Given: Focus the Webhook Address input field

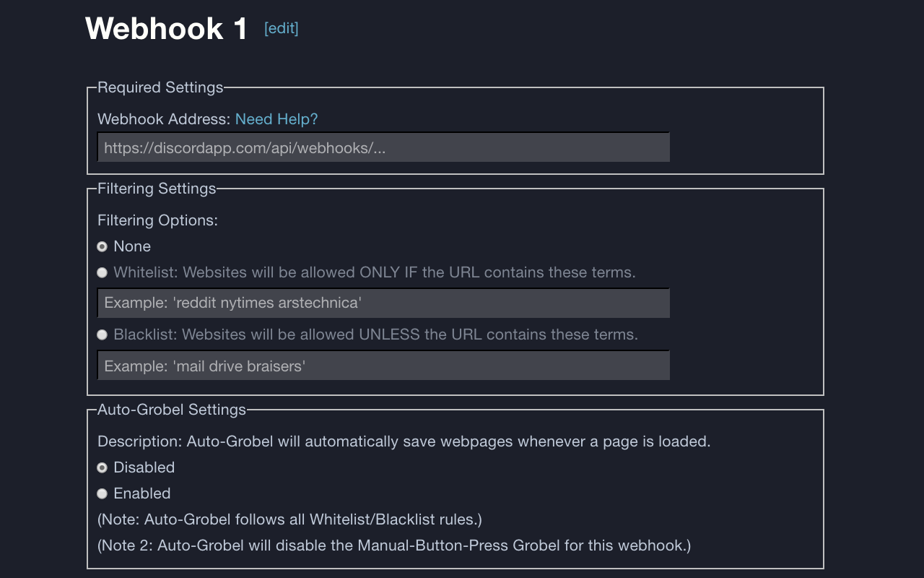Looking at the screenshot, I should (x=383, y=147).
